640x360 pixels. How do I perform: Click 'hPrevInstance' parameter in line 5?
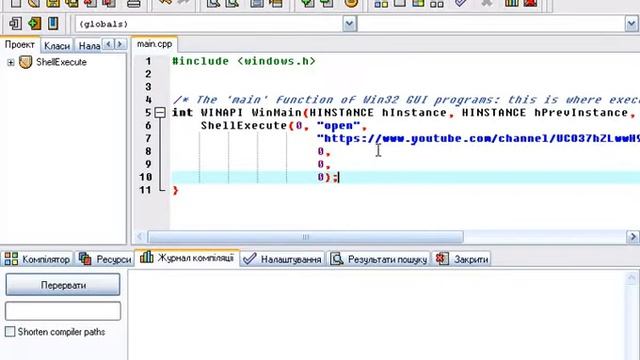pyautogui.click(x=581, y=113)
